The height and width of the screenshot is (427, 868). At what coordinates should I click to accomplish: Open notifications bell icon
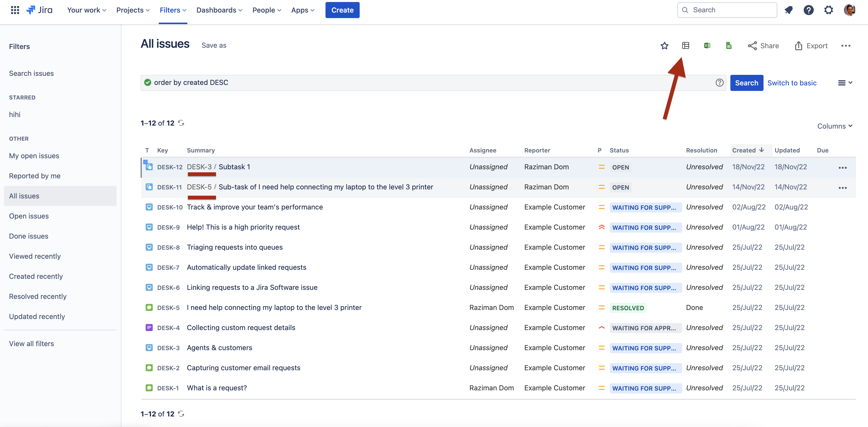point(788,10)
